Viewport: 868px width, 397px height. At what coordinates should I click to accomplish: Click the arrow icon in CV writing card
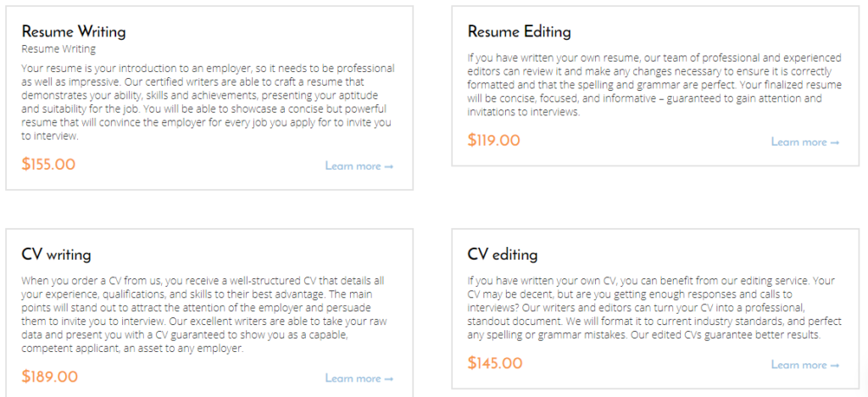click(x=388, y=379)
